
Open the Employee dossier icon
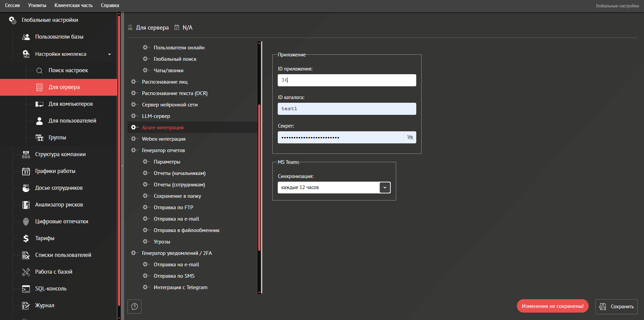click(26, 188)
